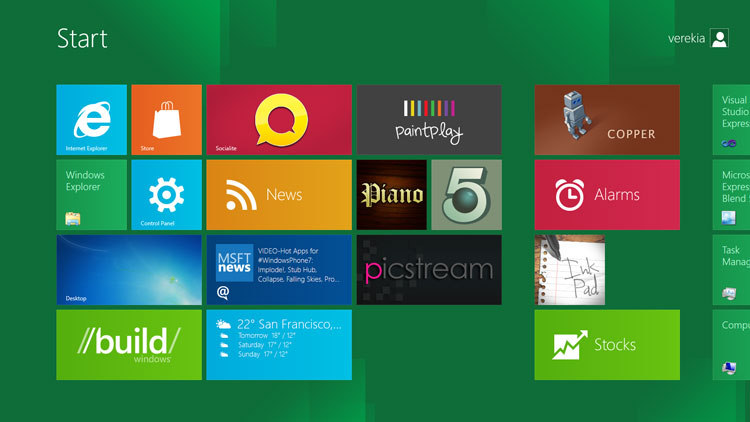
Task: Open the //build/ windows tile
Action: point(129,345)
